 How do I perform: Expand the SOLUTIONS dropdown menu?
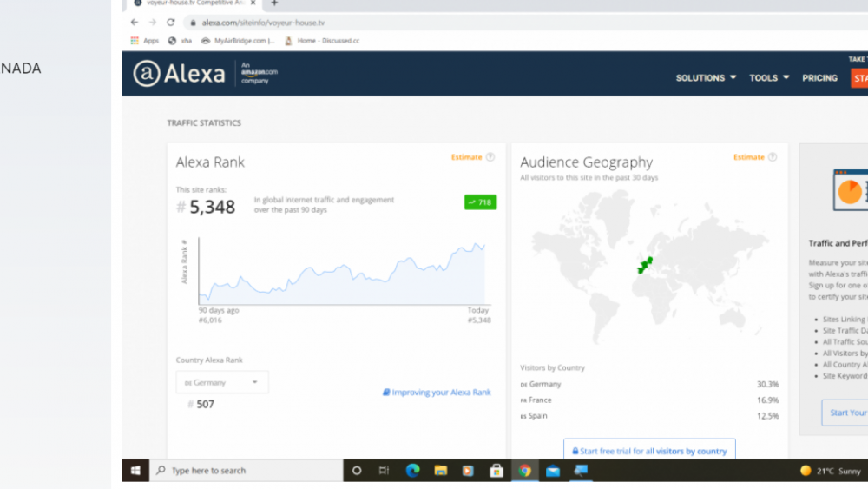pos(706,78)
